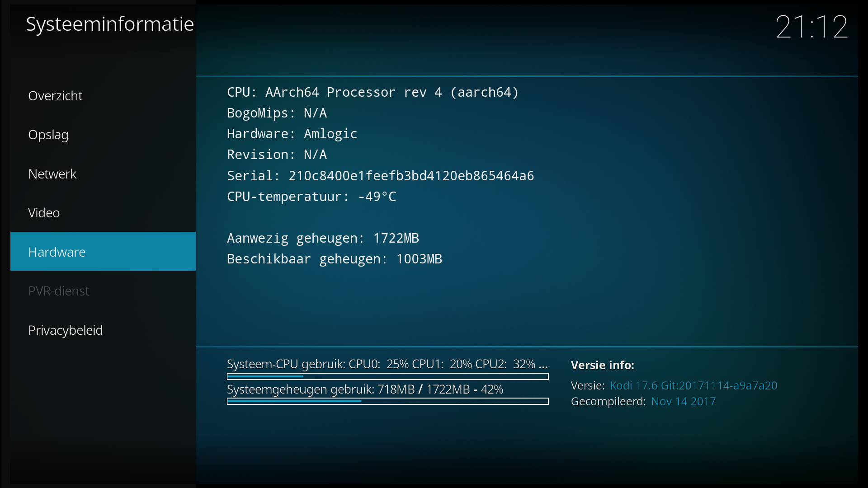Screen dimensions: 868x488
Task: Select the highlighted Hardware menu item
Action: click(103, 252)
